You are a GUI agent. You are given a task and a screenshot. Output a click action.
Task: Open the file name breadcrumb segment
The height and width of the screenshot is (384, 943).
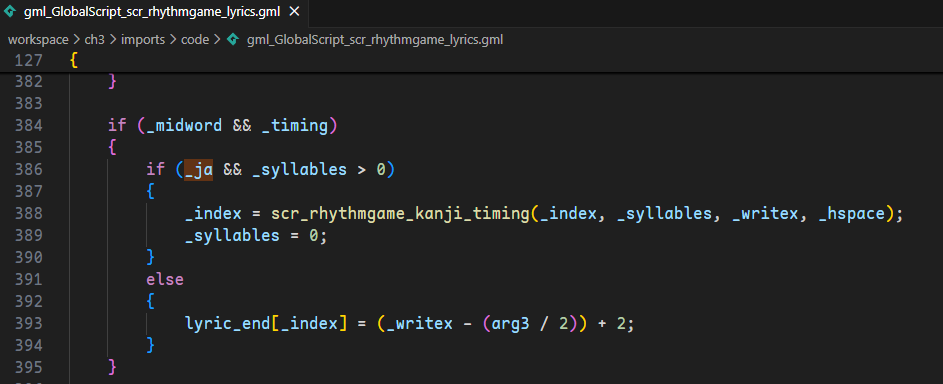coord(375,40)
